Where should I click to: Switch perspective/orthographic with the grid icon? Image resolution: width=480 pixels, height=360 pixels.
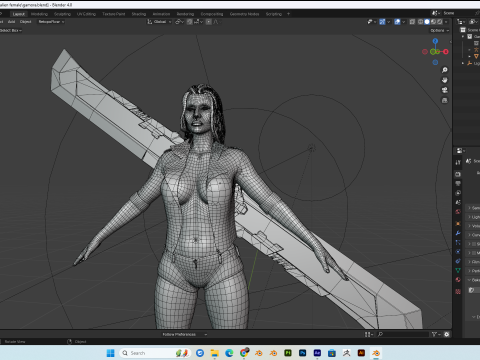click(444, 100)
